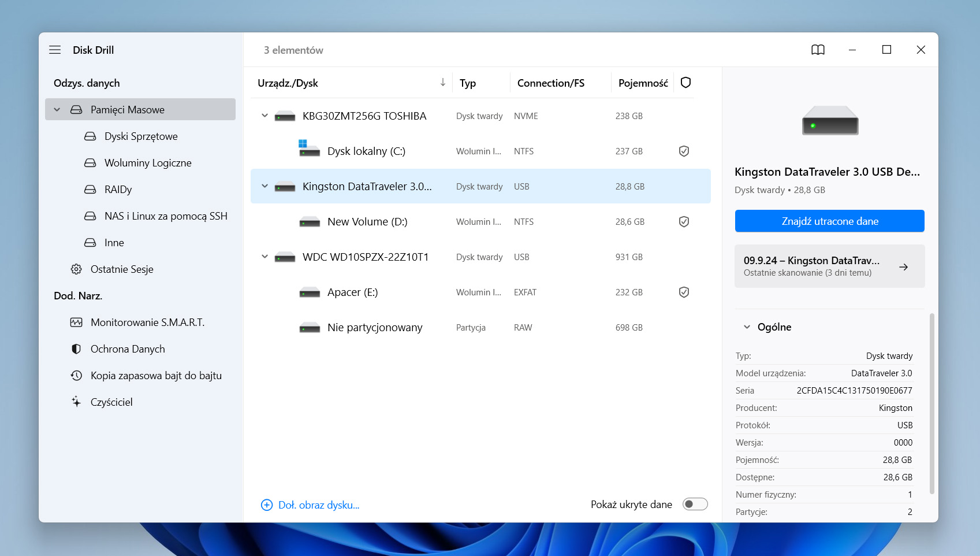Open the 09.9.24 Kingston last scan session

coord(829,266)
